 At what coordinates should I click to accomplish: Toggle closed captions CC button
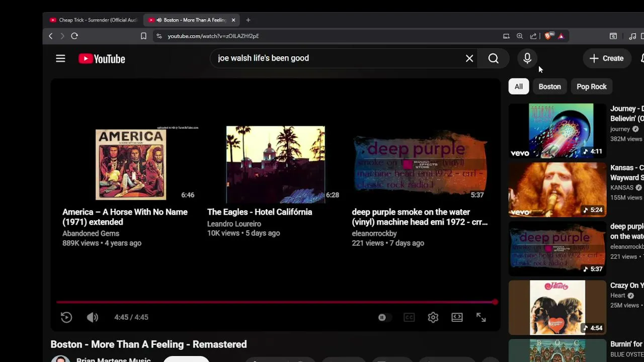click(409, 317)
